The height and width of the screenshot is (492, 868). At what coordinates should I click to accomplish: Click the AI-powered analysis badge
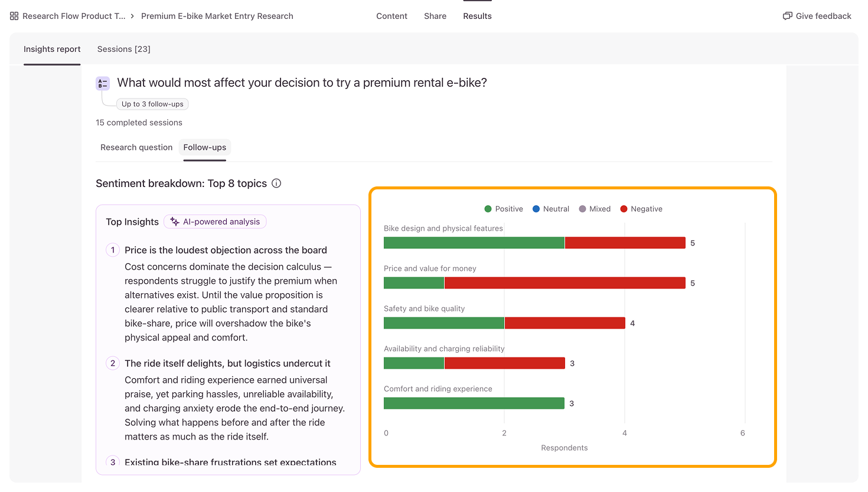tap(215, 222)
